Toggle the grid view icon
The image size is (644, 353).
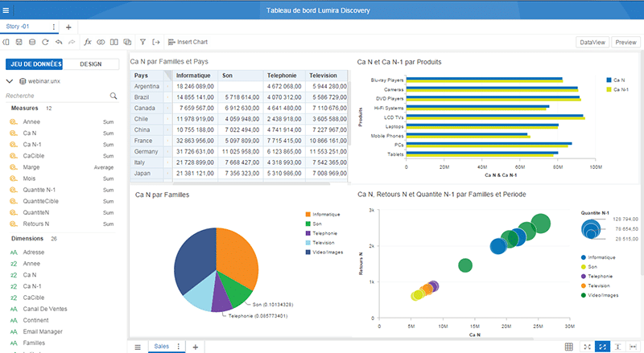point(569,347)
